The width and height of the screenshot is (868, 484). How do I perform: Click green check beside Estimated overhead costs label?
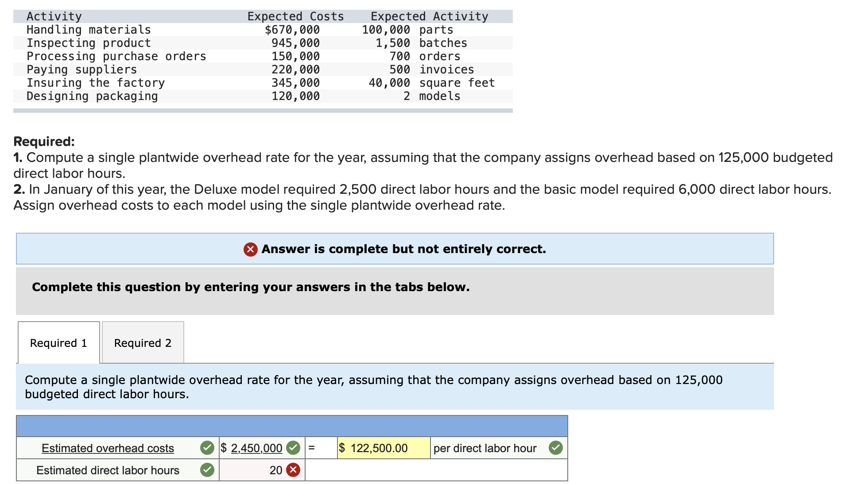207,448
